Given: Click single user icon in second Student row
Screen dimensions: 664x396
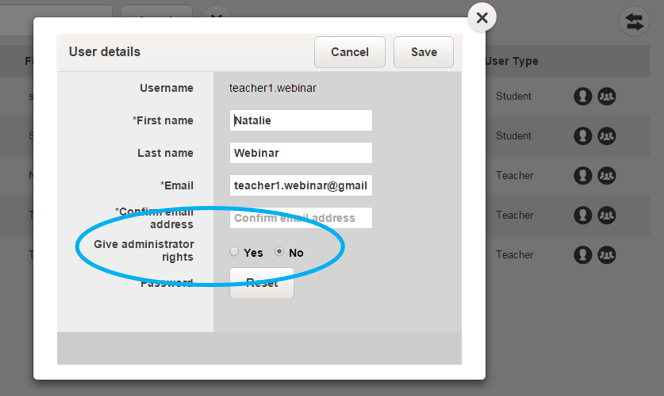Looking at the screenshot, I should click(583, 136).
